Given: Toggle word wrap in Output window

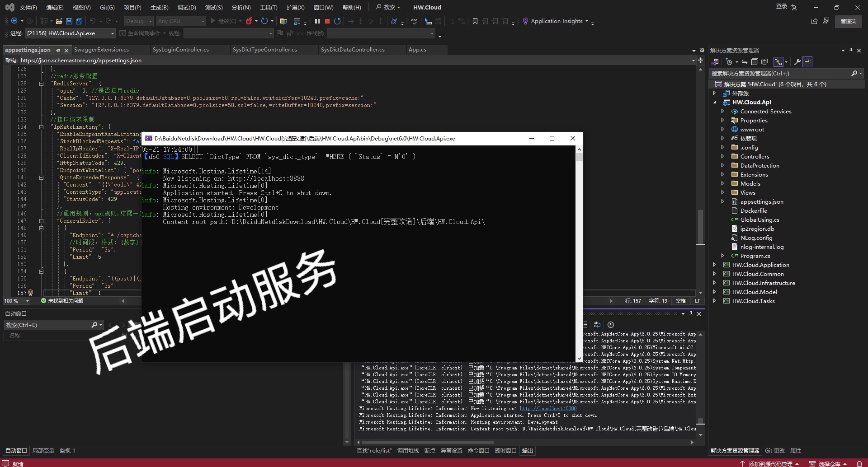Looking at the screenshot, I should coord(597,325).
